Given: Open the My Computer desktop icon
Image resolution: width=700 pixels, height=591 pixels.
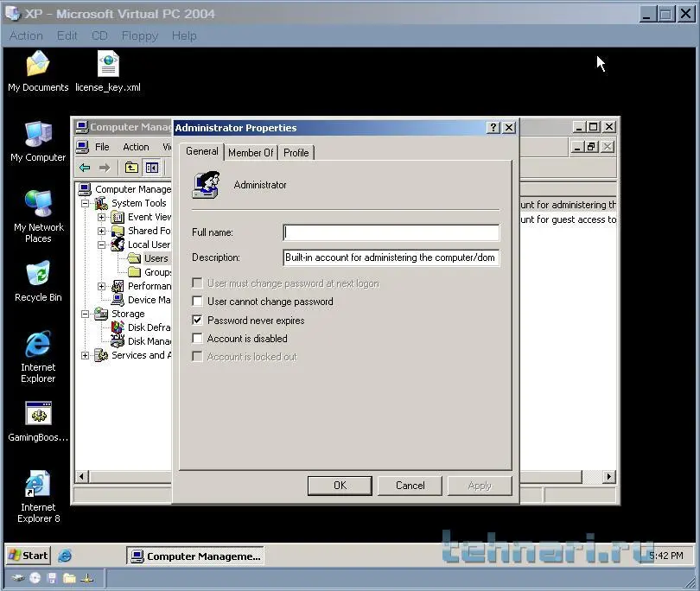Looking at the screenshot, I should click(38, 142).
